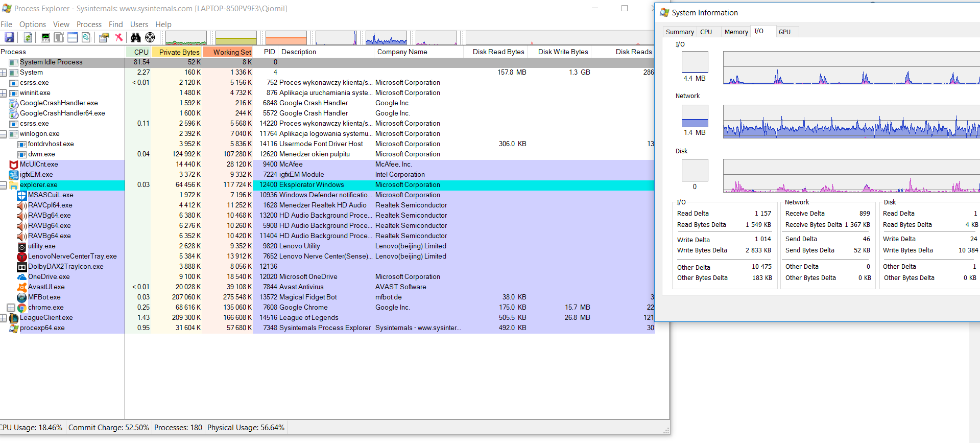Screen dimensions: 980x443
Task: Click the Physical Usage status bar entry
Action: [x=246, y=428]
